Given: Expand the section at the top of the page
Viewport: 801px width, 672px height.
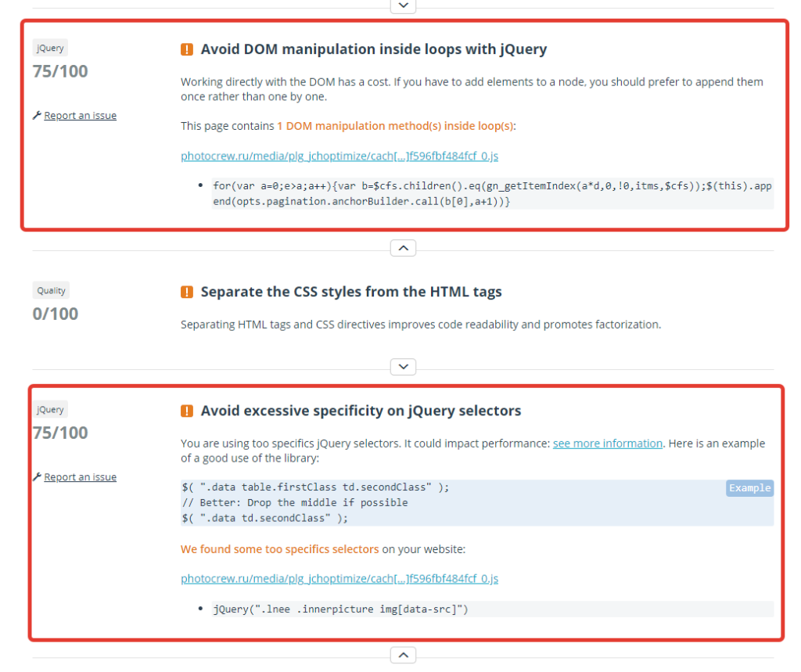Looking at the screenshot, I should [403, 5].
